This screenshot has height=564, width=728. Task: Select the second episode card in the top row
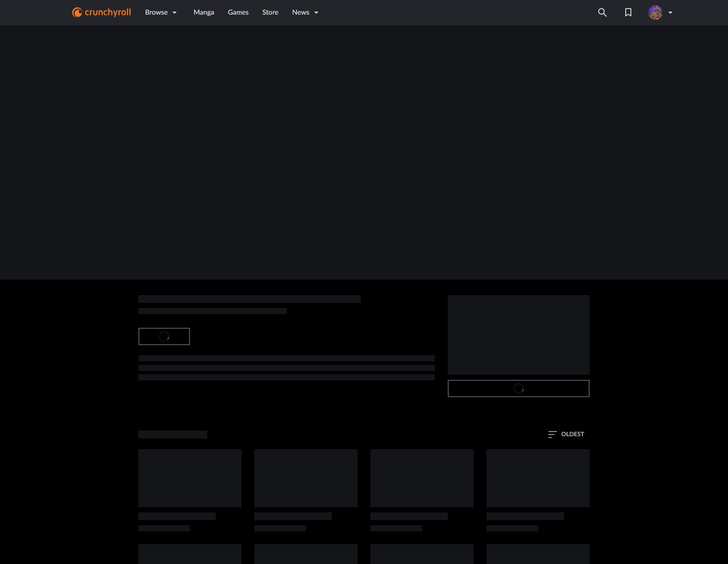306,478
